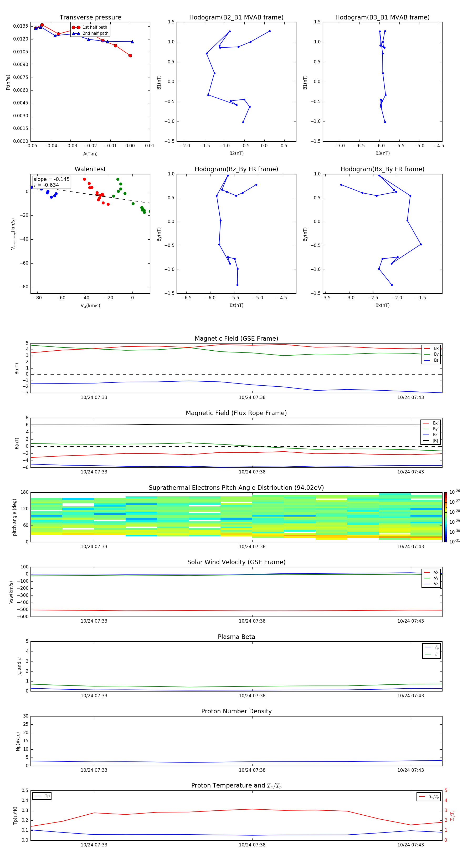
Task: Click the red Te/Tp right-axis label
Action: [x=453, y=816]
